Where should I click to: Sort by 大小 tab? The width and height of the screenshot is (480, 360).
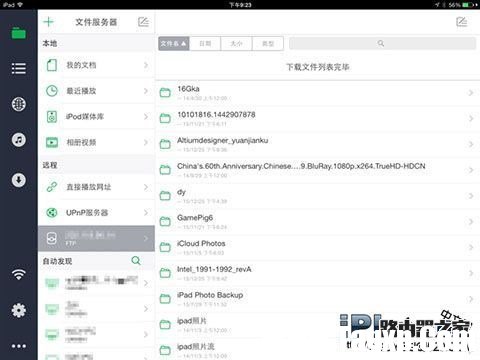tap(236, 44)
